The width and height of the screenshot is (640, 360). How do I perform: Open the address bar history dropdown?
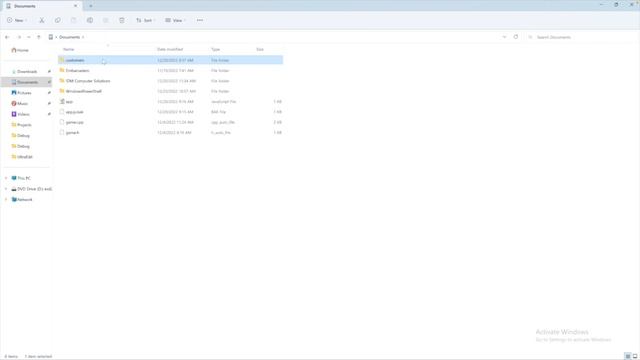pos(504,37)
